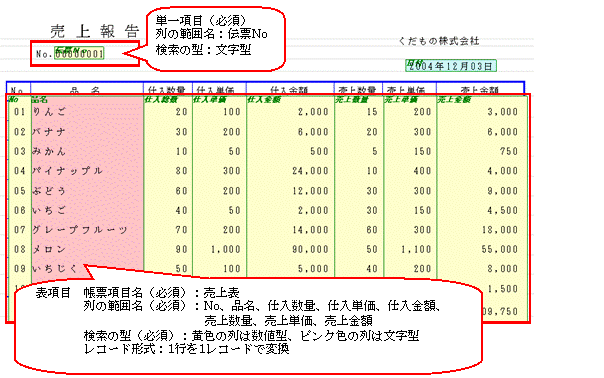604x378 pixels.
Task: Click the グレープフルーツ product name cell
Action: tap(80, 230)
